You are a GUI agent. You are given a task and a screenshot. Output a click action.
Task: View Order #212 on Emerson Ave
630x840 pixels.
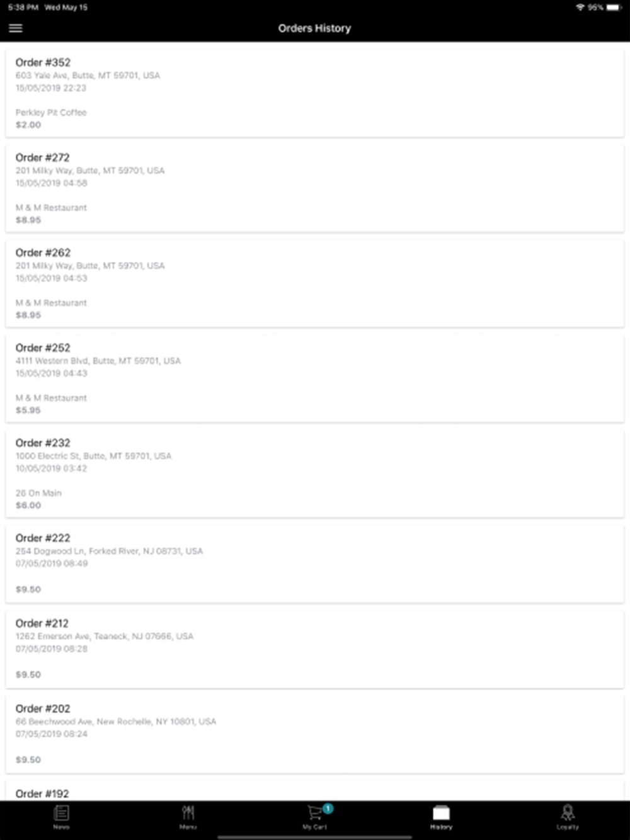(314, 648)
